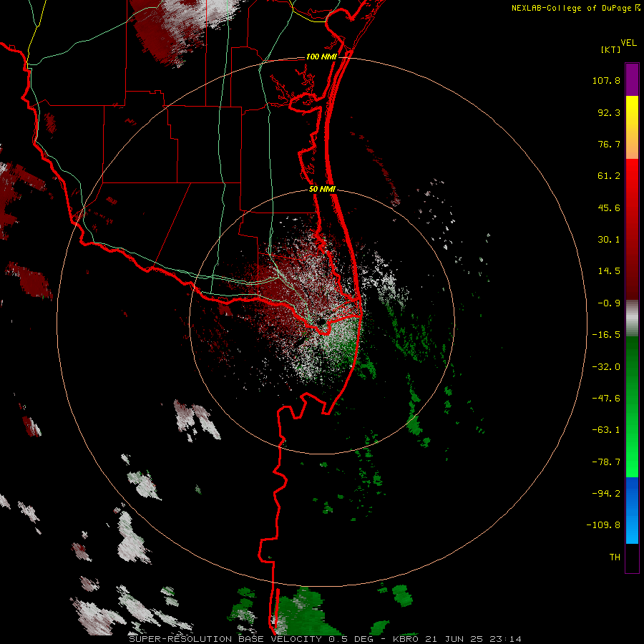Click the 45.6 velocity scale label
Viewport: 644px width, 644px height.
[x=609, y=208]
